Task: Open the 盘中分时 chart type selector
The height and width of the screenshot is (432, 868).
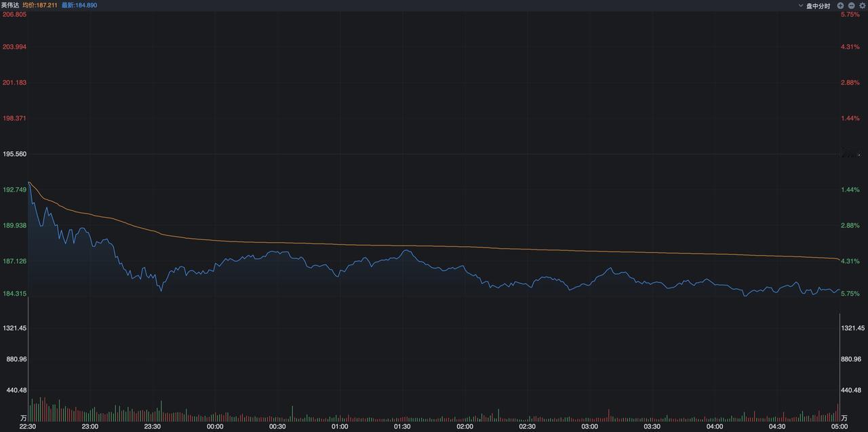Action: click(x=818, y=5)
